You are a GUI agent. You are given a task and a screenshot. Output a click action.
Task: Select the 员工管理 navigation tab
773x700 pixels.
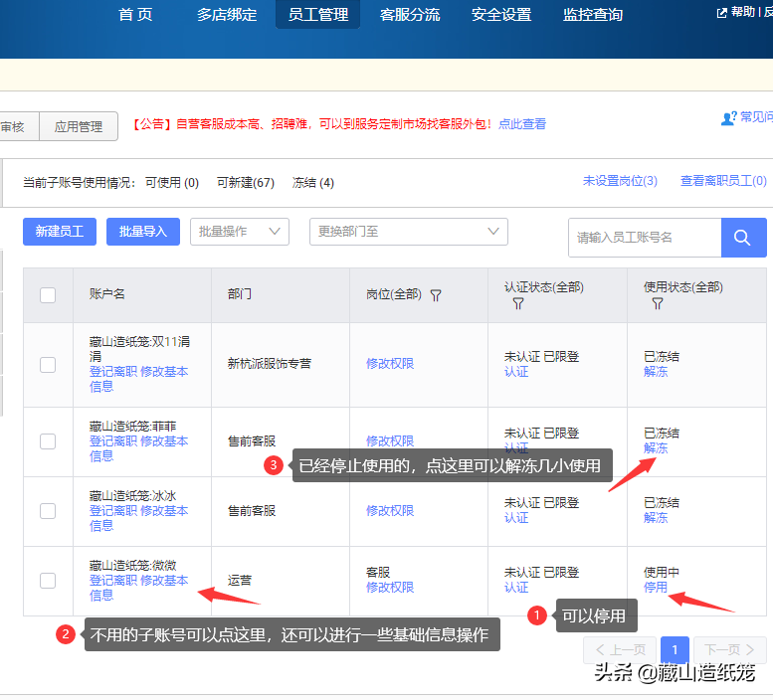point(318,14)
